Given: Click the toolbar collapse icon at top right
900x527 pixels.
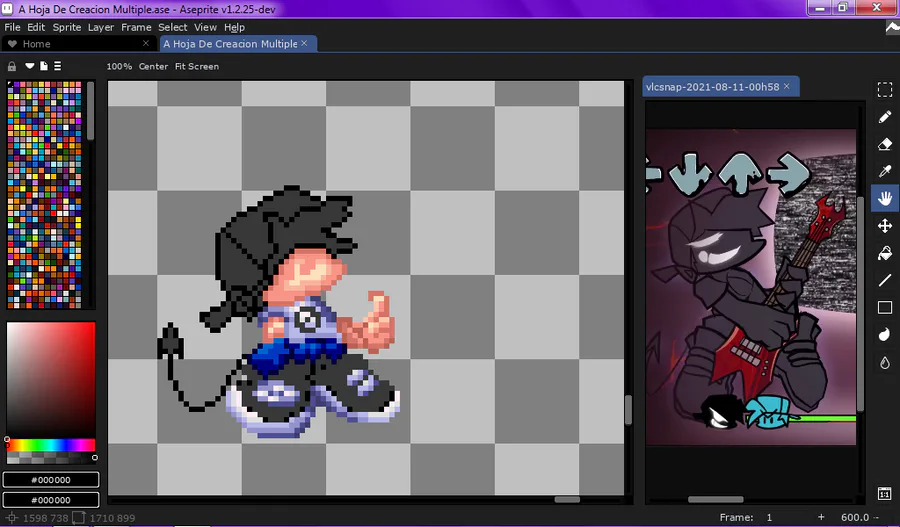Looking at the screenshot, I should click(x=891, y=27).
